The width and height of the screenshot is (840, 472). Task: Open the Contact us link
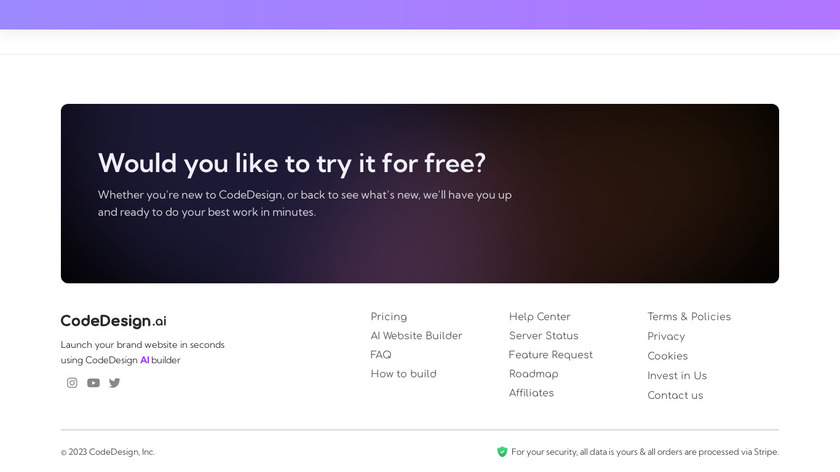[x=675, y=395]
